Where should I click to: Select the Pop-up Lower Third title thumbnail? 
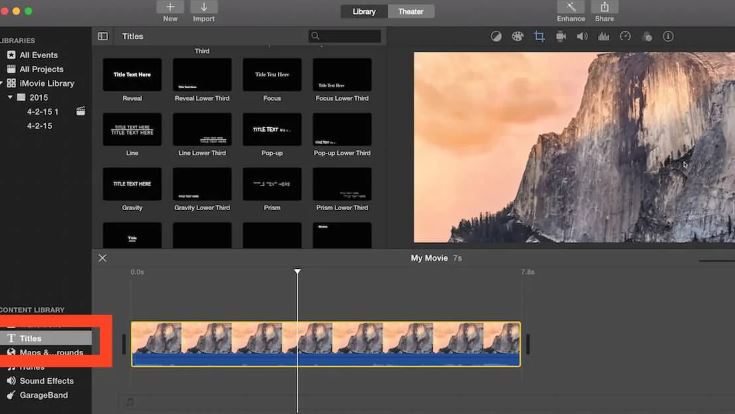coord(342,129)
